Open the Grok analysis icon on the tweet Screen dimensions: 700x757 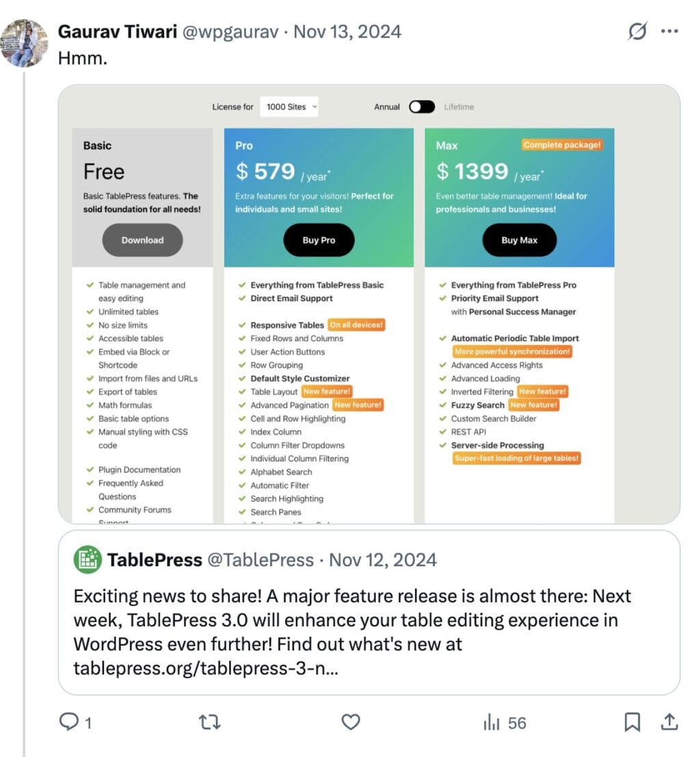[x=637, y=31]
